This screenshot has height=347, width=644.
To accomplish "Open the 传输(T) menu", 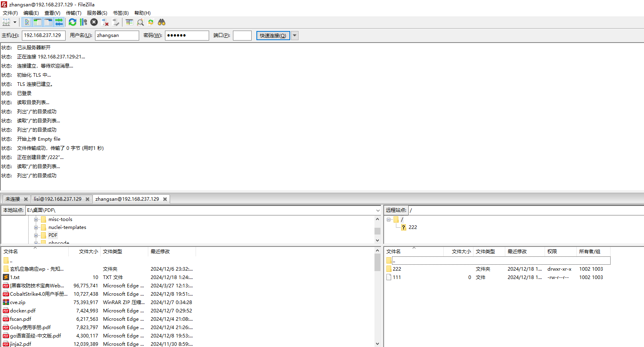I will click(74, 13).
